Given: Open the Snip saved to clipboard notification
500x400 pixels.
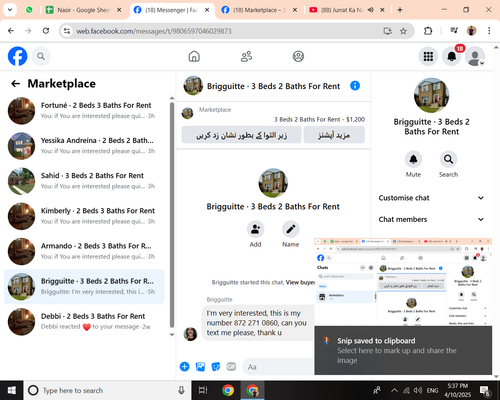Looking at the screenshot, I should point(403,350).
